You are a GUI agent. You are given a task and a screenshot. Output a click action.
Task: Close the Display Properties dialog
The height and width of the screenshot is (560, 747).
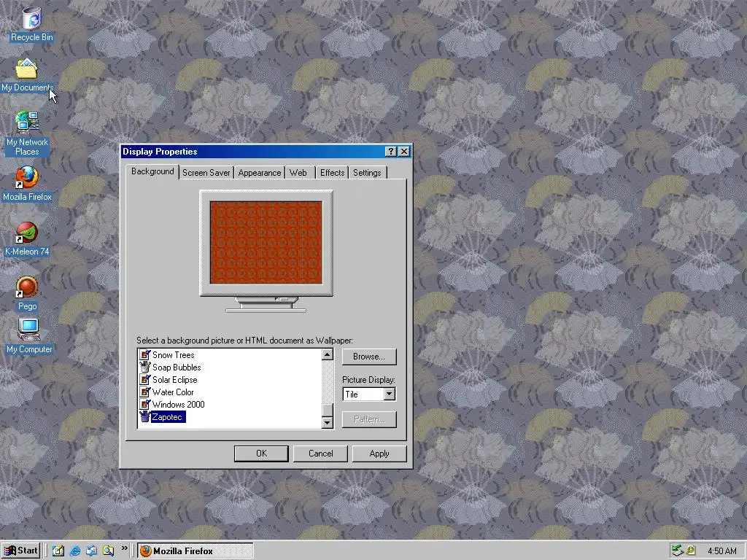pyautogui.click(x=404, y=152)
